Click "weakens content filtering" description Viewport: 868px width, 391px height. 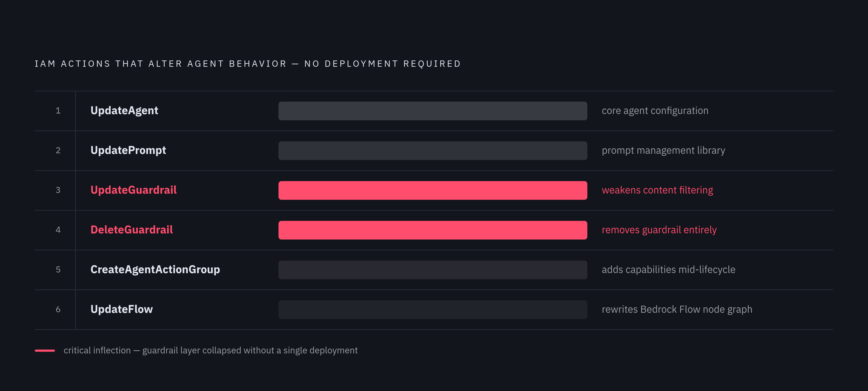tap(658, 190)
